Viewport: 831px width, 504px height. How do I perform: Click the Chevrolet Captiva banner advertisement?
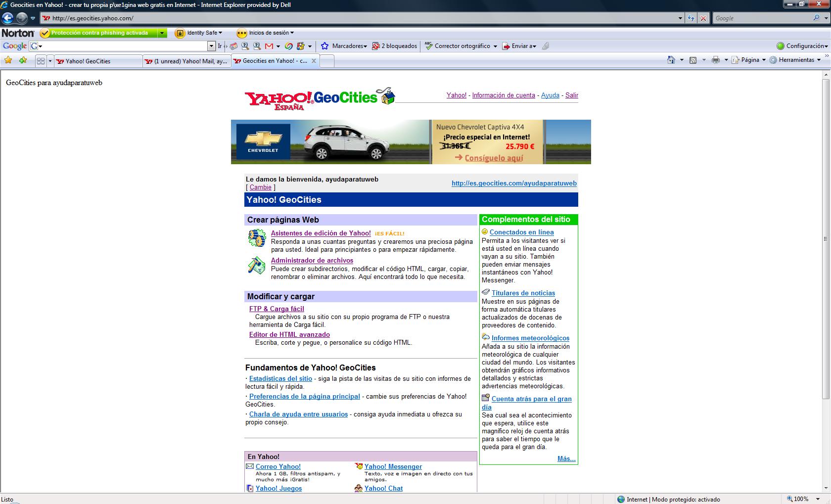[x=411, y=142]
